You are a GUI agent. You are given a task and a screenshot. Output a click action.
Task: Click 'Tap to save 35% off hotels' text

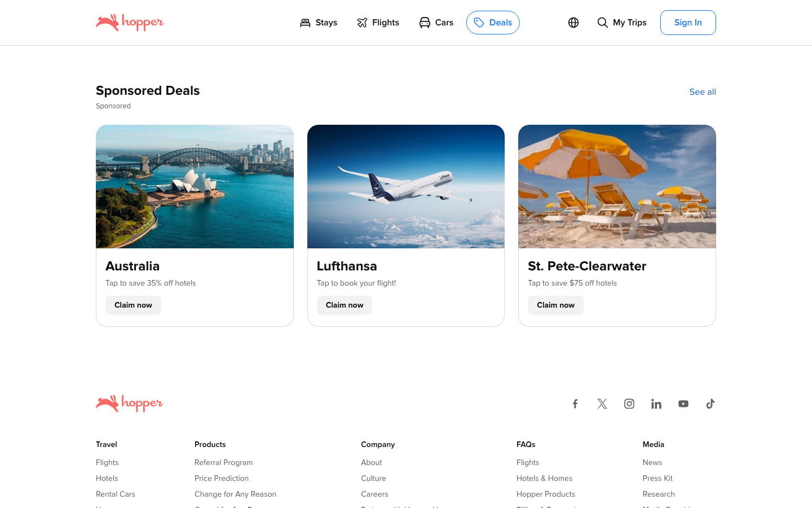pyautogui.click(x=151, y=283)
